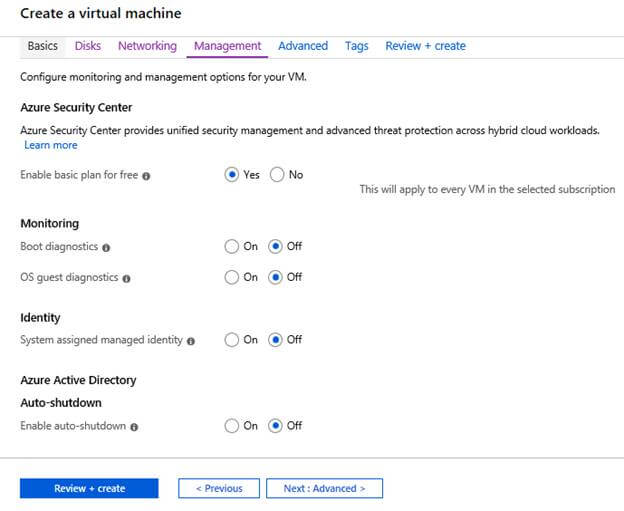Click the Create a virtual machine title
The image size is (624, 511).
point(101,14)
